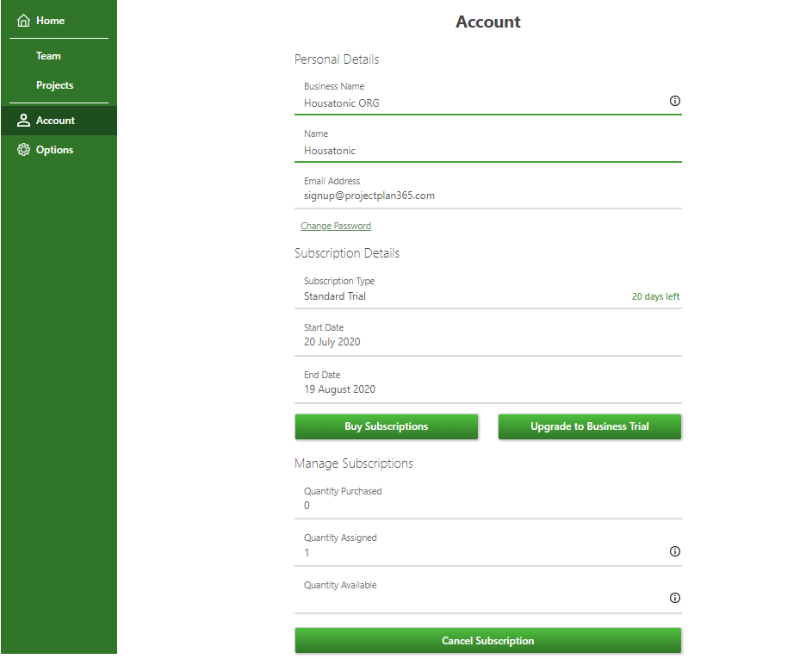
Task: Select the email signup@projectplan365.com
Action: click(x=369, y=196)
